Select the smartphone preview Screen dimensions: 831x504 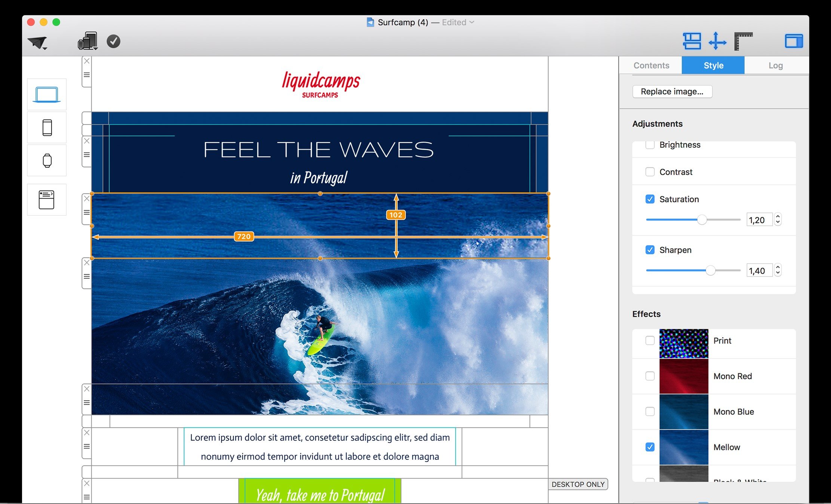point(47,127)
